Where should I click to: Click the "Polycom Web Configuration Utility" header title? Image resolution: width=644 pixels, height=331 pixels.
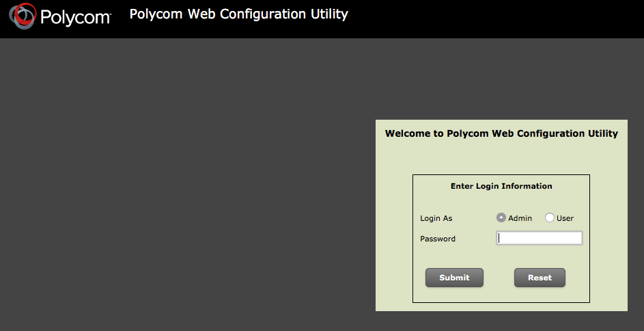click(x=239, y=14)
